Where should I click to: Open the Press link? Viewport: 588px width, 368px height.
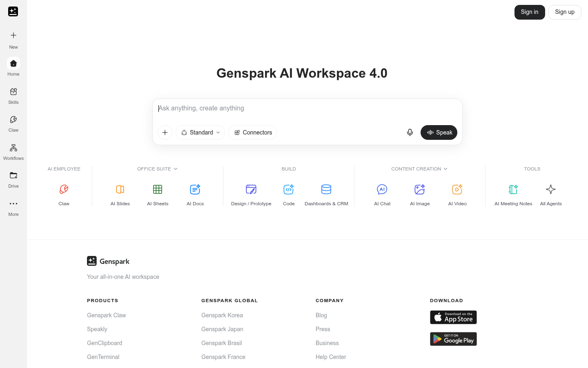323,329
